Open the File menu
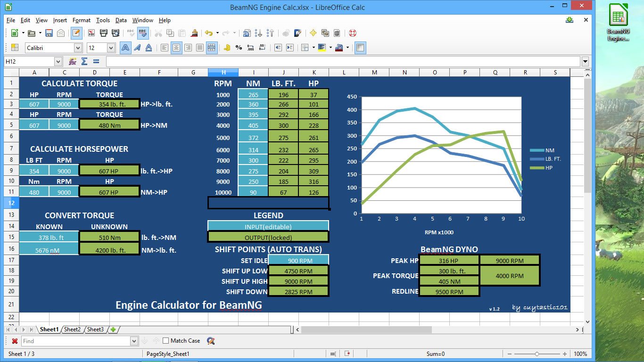Image resolution: width=644 pixels, height=362 pixels. click(x=11, y=20)
